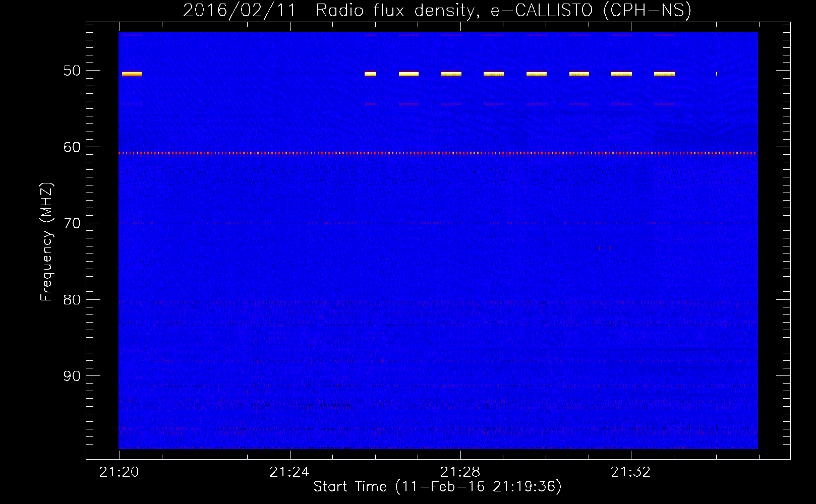Click the 'Start Time (11-Feb-16 21:19:36)' label

[x=437, y=487]
